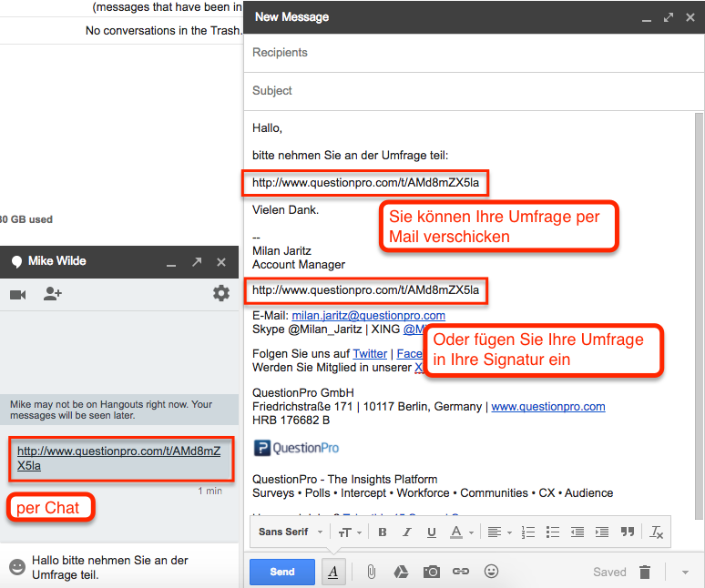Pop out the Mike Wilde chat
Screen dimensions: 705x588
point(197,262)
